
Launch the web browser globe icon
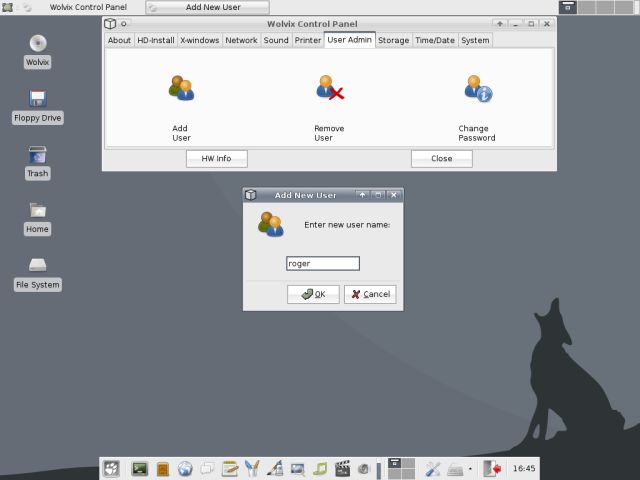[x=185, y=469]
